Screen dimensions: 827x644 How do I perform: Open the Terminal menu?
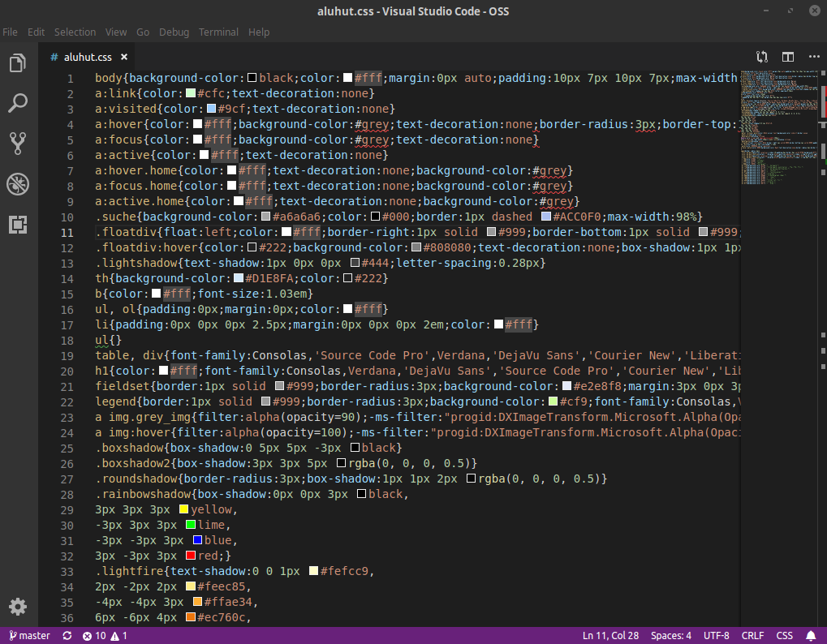218,32
